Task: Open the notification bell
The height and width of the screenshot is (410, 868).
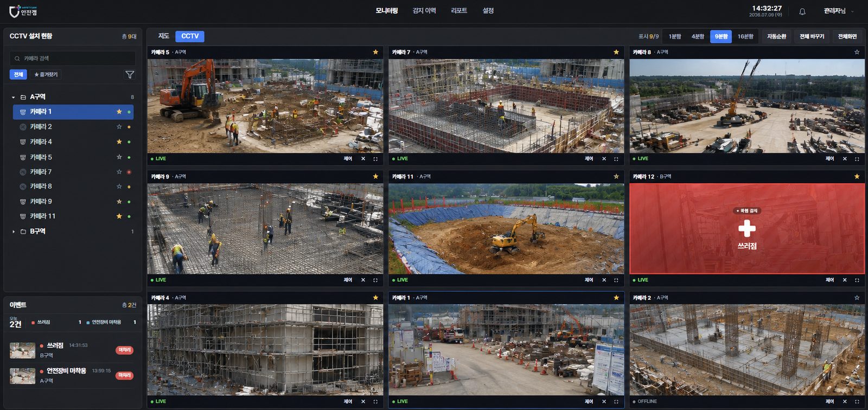Action: tap(802, 11)
